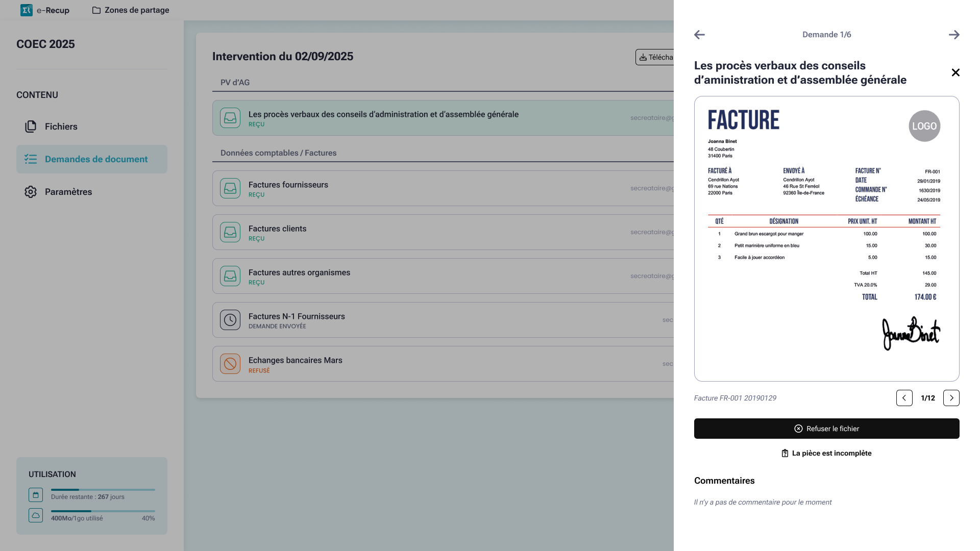Close the document preview panel
This screenshot has width=980, height=551.
[955, 72]
